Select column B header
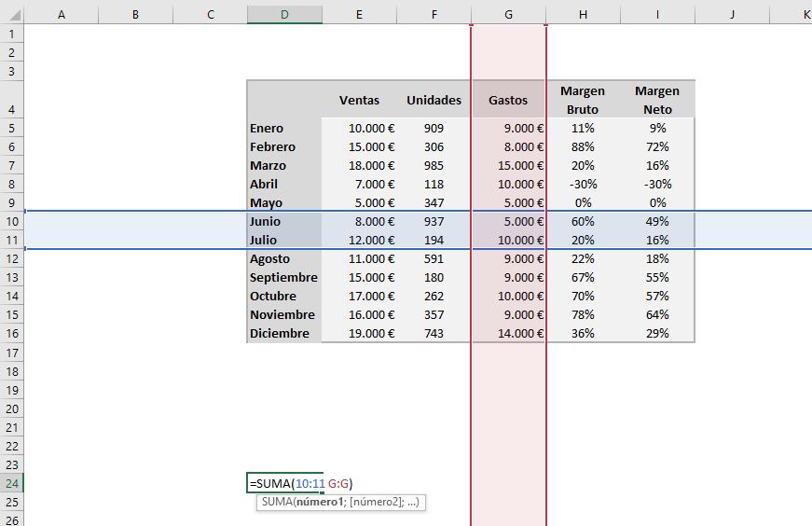812x526 pixels. click(x=136, y=15)
